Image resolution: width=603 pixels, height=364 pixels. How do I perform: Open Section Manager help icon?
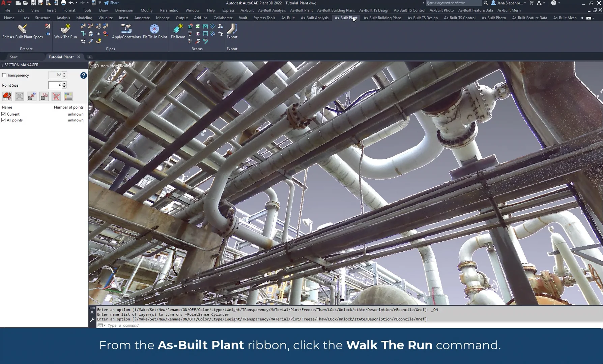[84, 75]
